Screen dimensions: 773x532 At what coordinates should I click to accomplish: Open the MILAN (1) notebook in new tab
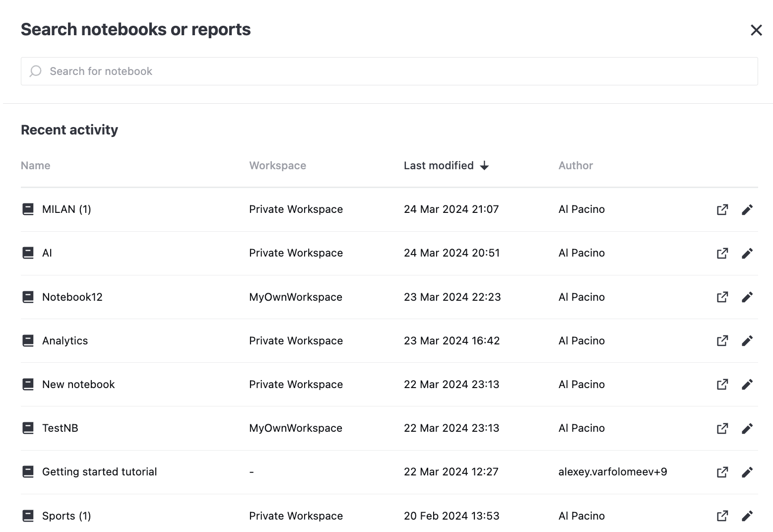[x=722, y=209]
